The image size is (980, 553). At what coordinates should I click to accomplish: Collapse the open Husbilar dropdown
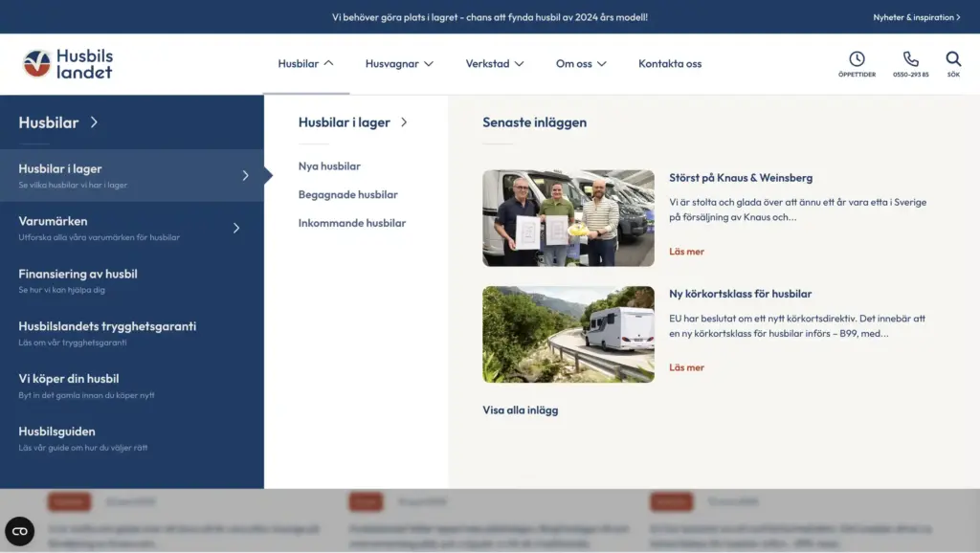click(x=305, y=63)
